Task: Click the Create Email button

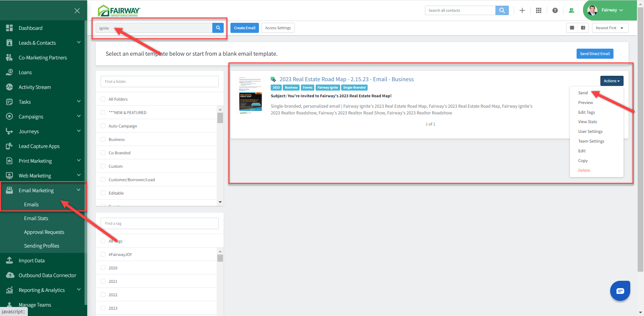Action: click(245, 28)
